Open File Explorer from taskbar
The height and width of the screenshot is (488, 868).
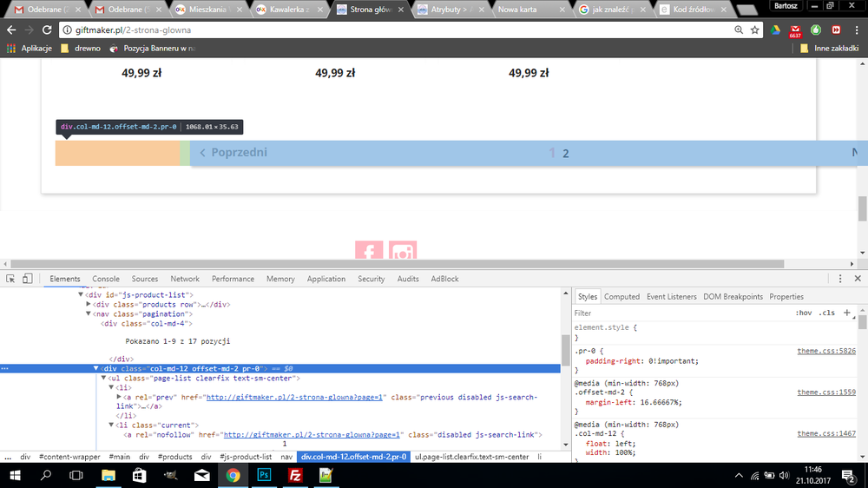(x=108, y=475)
